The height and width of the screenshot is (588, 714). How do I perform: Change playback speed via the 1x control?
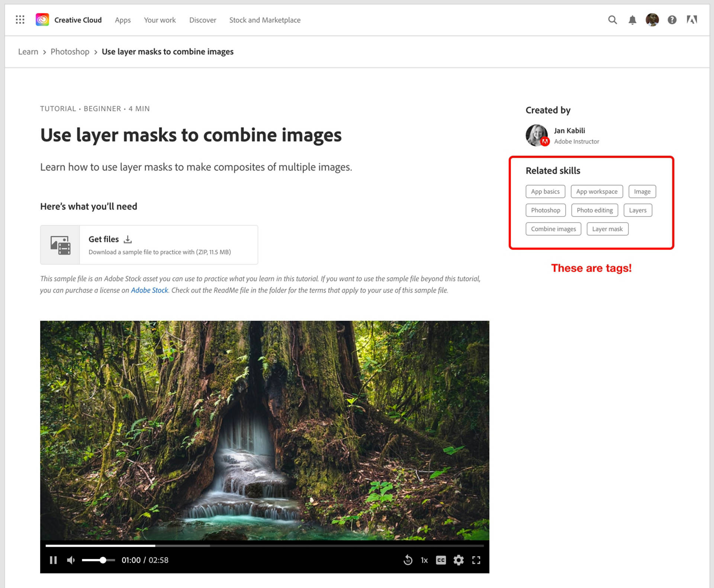pos(424,560)
